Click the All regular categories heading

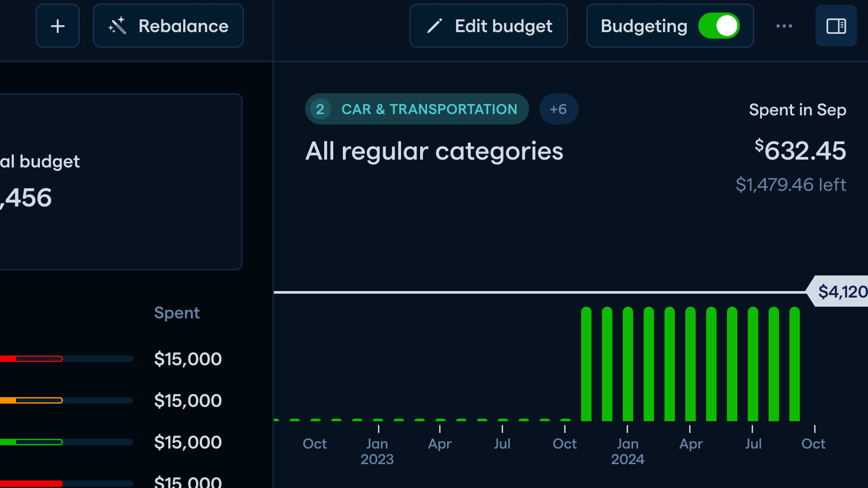point(434,151)
